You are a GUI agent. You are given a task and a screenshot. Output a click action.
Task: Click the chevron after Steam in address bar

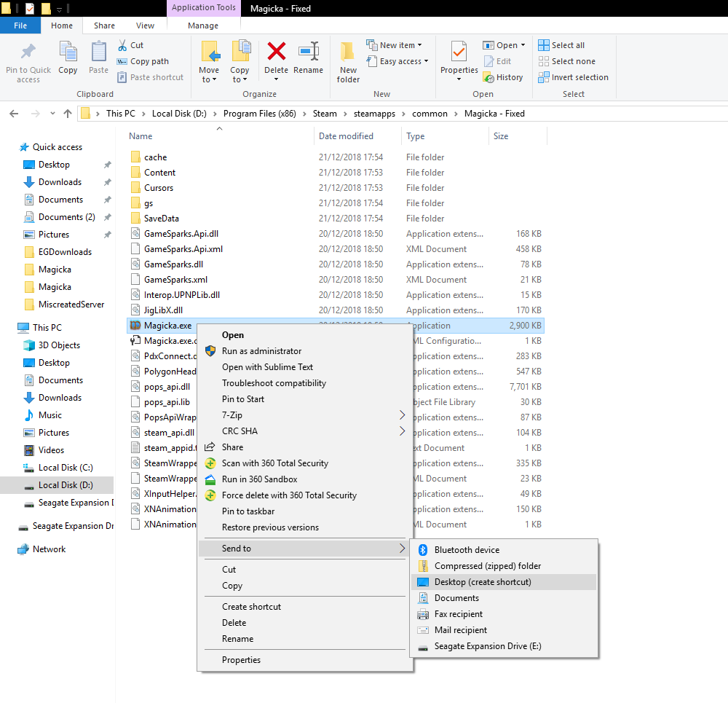[x=345, y=114]
